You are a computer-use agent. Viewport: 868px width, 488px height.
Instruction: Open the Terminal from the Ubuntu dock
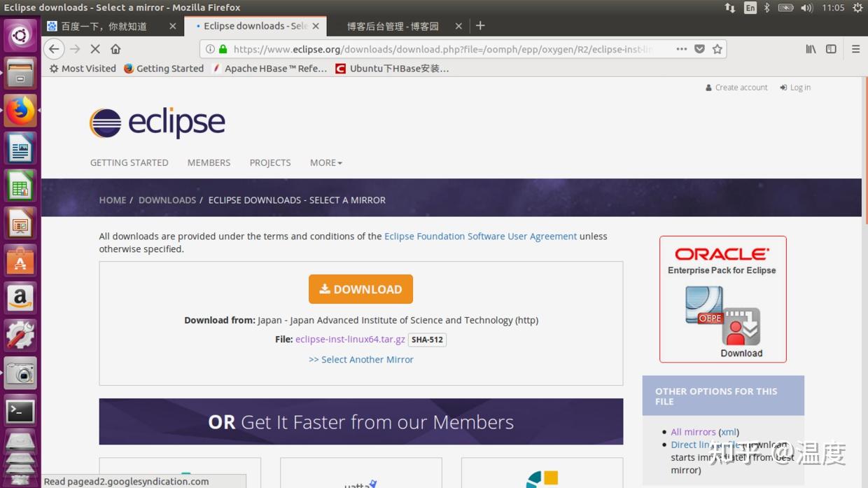click(19, 411)
